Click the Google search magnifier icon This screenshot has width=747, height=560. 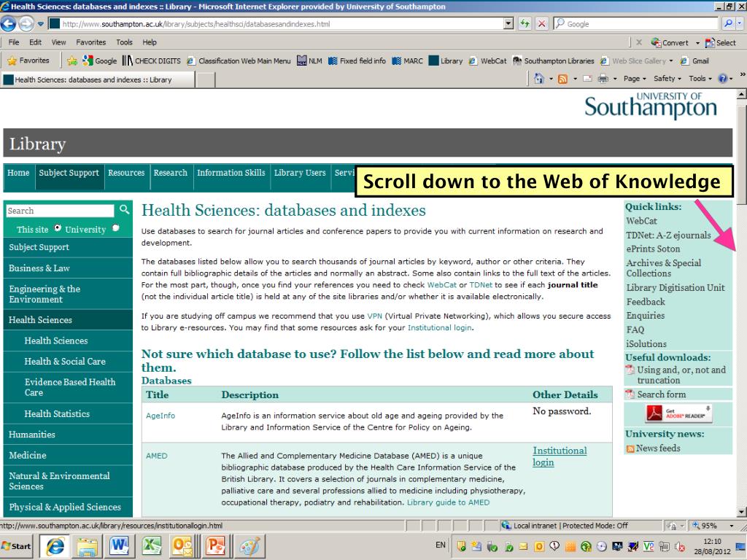coord(729,23)
